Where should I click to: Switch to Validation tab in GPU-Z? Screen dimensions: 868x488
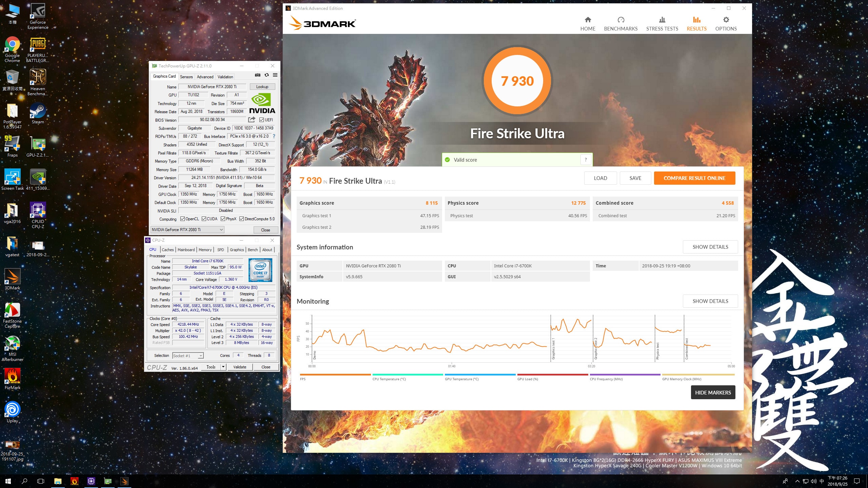tap(225, 77)
